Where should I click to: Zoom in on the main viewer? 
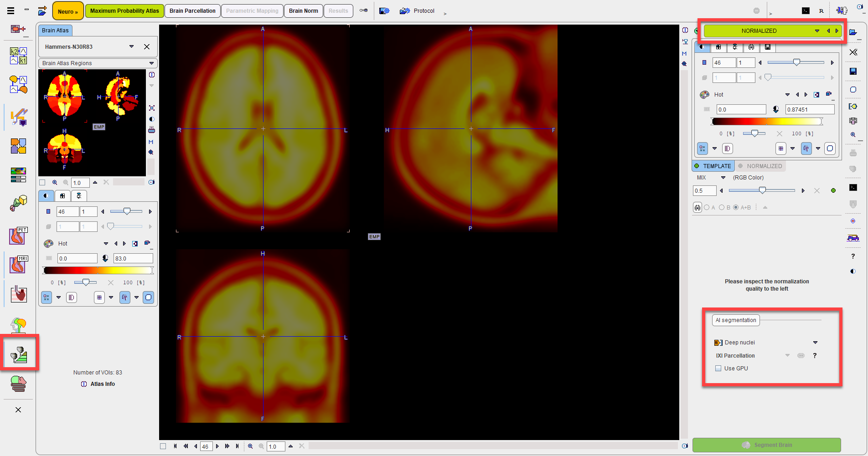[x=250, y=446]
